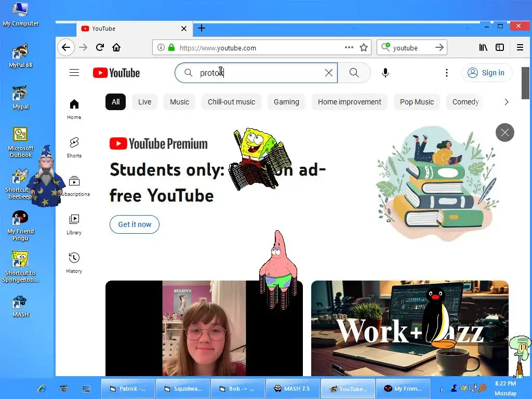Toggle the browser sidebar icon

500,47
